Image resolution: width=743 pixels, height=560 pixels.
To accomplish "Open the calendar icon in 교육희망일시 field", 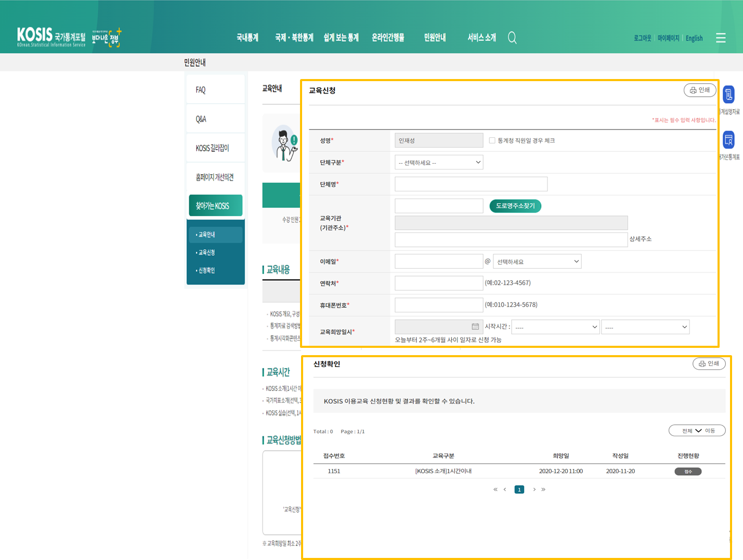I will tap(475, 327).
